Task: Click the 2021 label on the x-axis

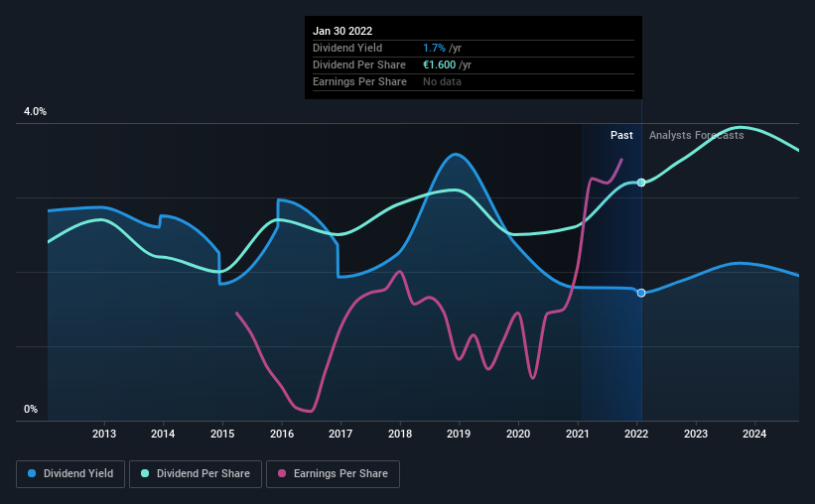Action: (x=577, y=434)
